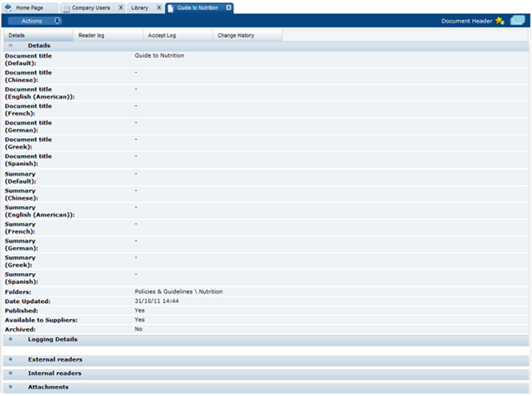Click the Document Header star icon

click(x=499, y=21)
